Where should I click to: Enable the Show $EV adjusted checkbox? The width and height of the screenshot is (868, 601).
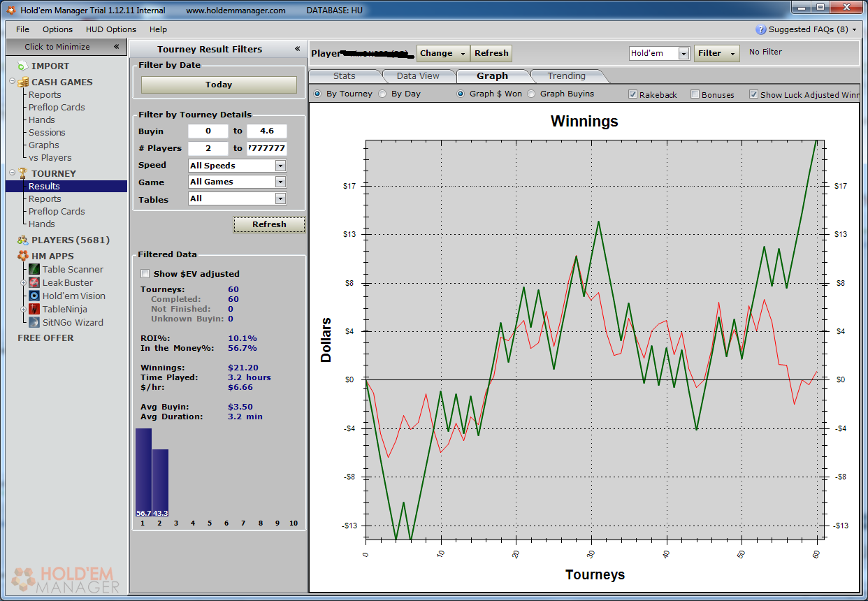[x=145, y=274]
